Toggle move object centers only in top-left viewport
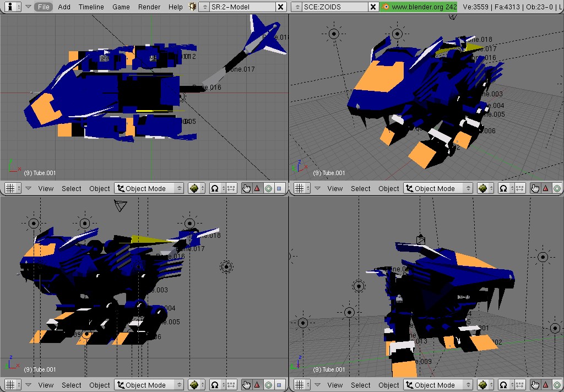 point(231,188)
